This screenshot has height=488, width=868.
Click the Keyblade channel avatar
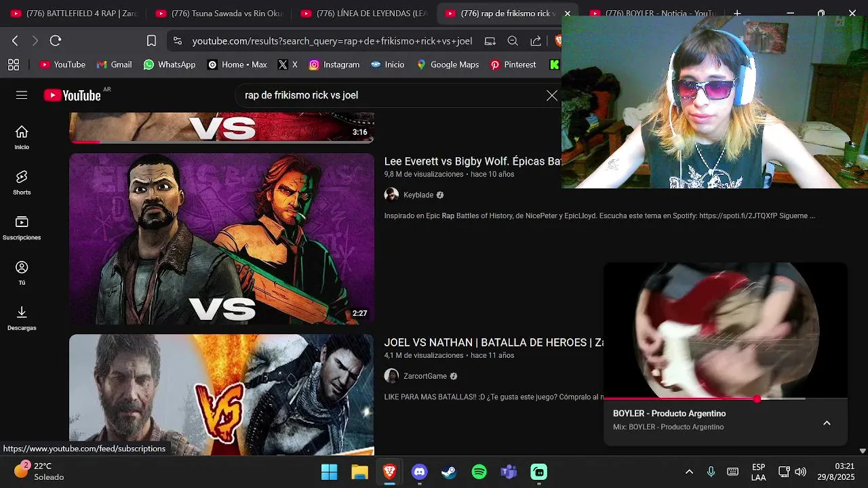pyautogui.click(x=391, y=195)
